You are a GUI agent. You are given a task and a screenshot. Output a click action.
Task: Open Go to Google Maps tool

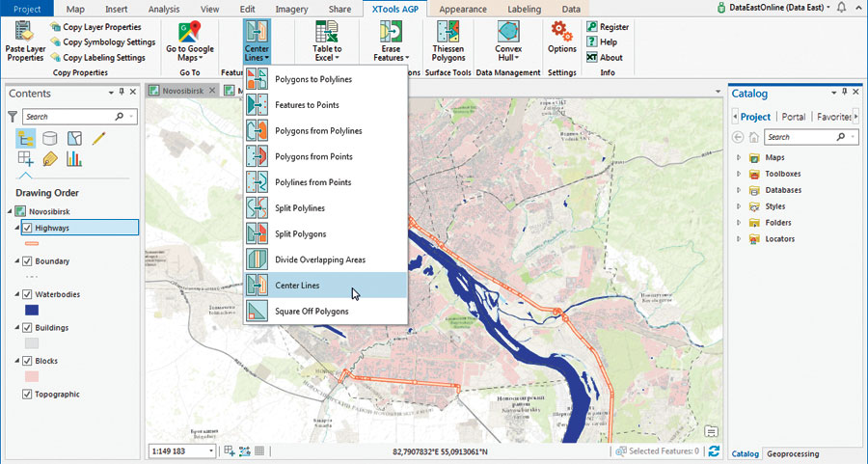(x=190, y=41)
